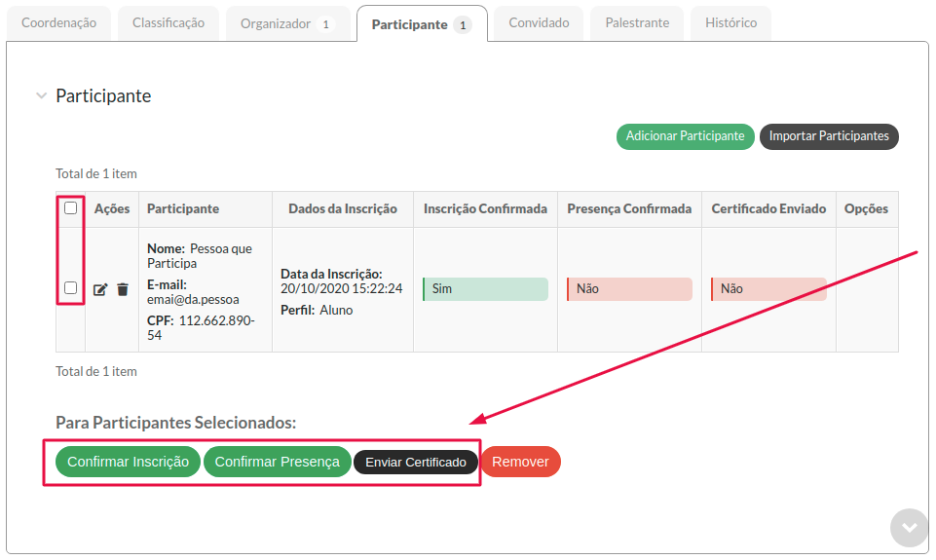Click the date 20/10/2020 15:22:24
The image size is (936, 560).
pos(342,288)
